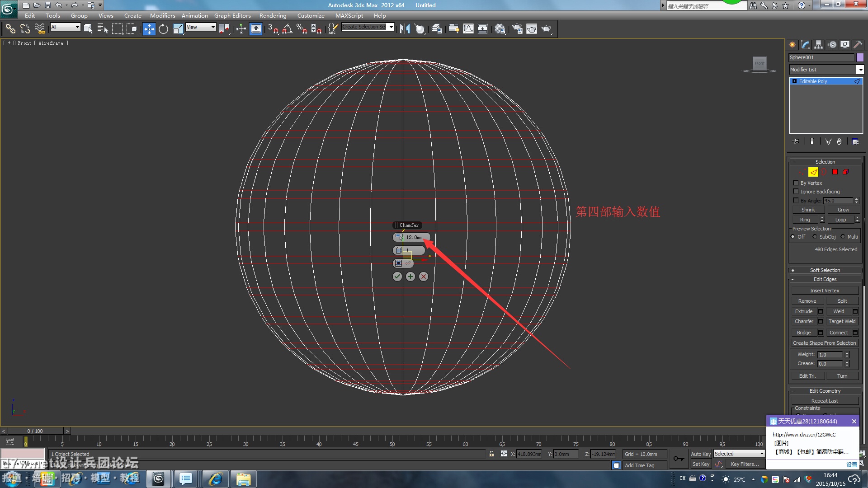Open the Hierarchy command panel tab
The width and height of the screenshot is (868, 488).
click(819, 45)
